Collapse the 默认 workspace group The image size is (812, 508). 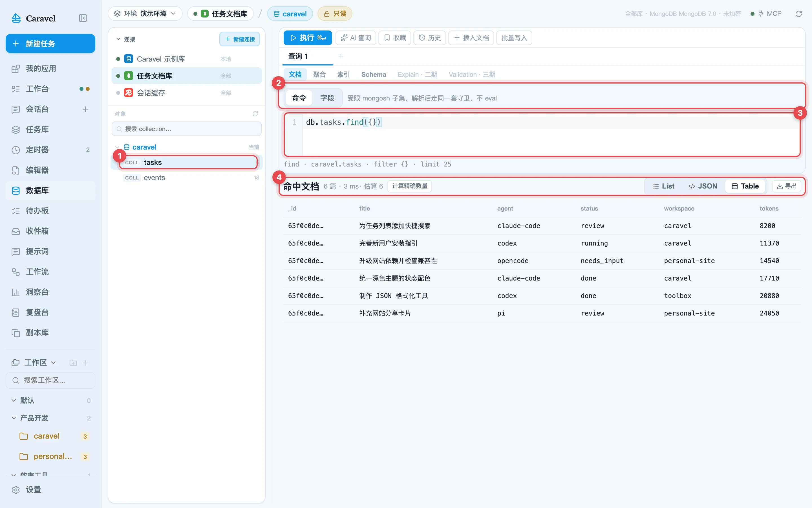(x=14, y=400)
